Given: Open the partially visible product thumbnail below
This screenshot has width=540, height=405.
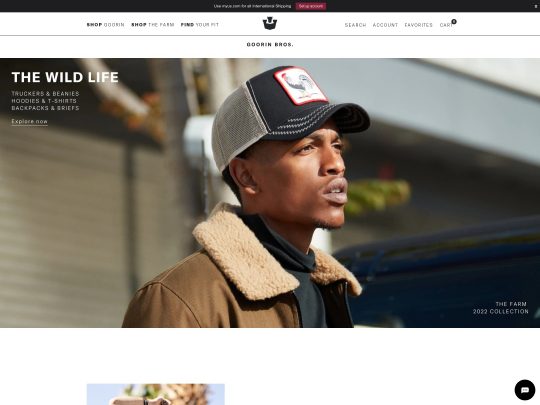Looking at the screenshot, I should tap(156, 394).
